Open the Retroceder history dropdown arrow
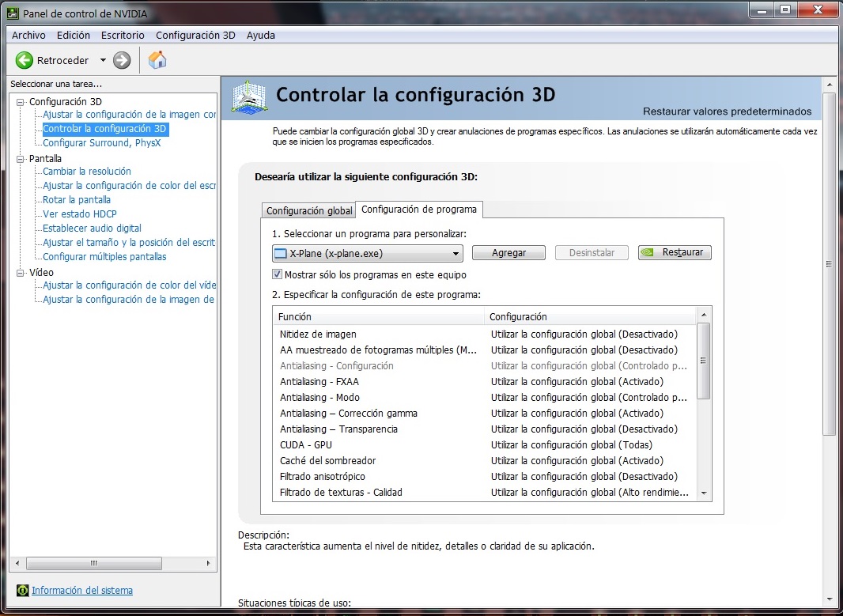The image size is (843, 616). pyautogui.click(x=103, y=60)
